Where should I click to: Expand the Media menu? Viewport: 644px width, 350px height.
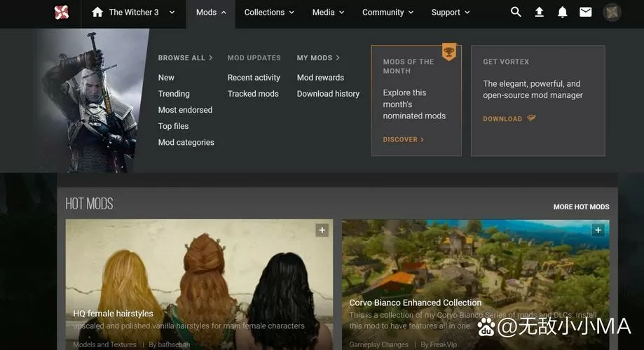point(328,13)
